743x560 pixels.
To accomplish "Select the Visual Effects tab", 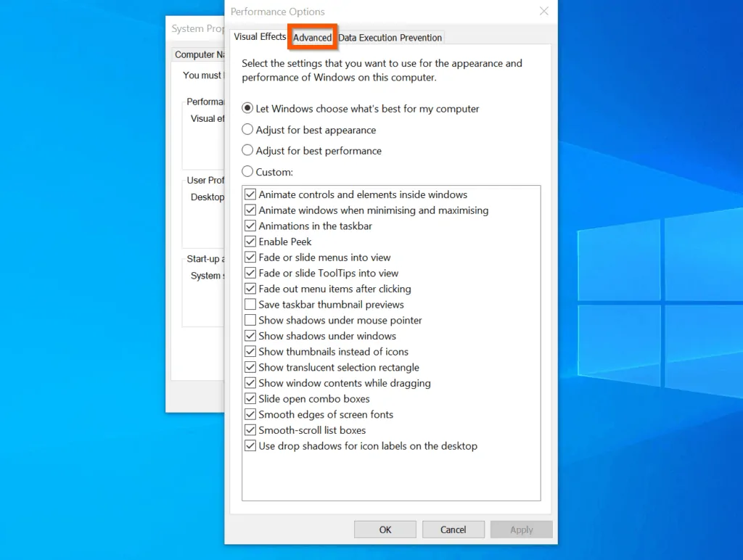I will (260, 37).
